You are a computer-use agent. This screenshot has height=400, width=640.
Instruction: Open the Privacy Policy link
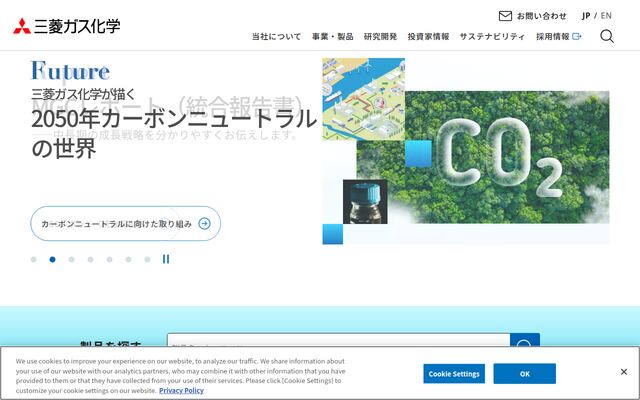click(181, 391)
